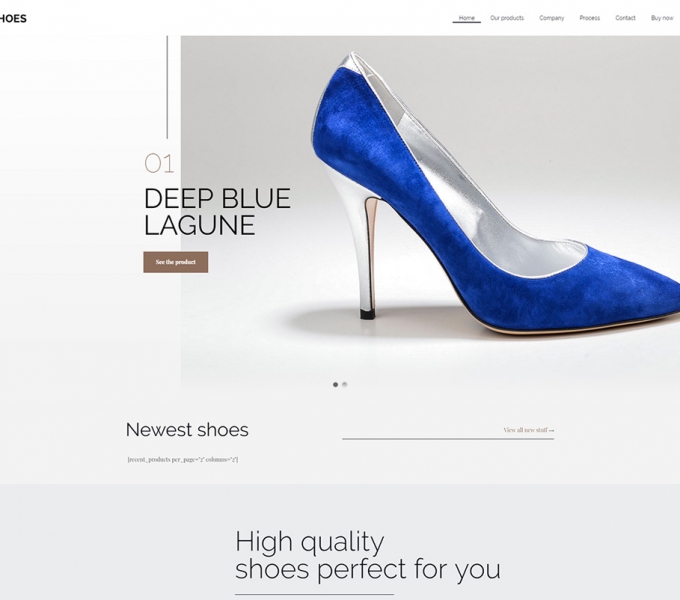The width and height of the screenshot is (680, 600).
Task: Click the SHOES logo in the header
Action: (13, 19)
